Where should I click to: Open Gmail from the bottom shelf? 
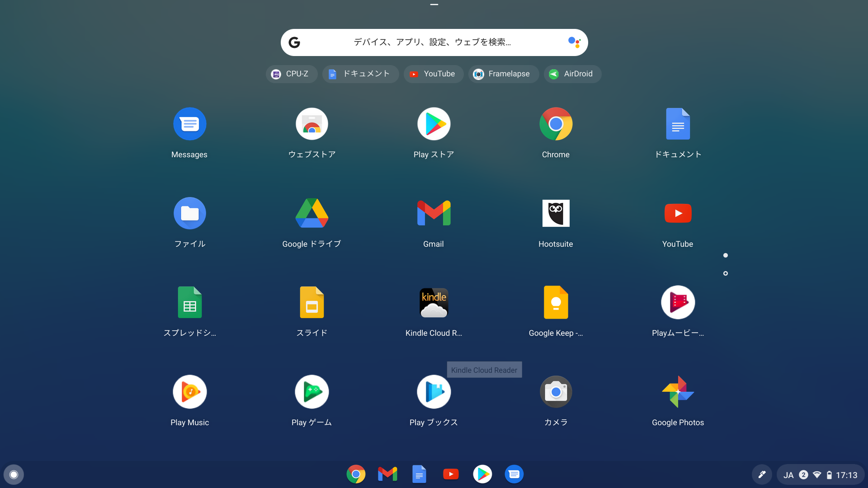pos(387,474)
